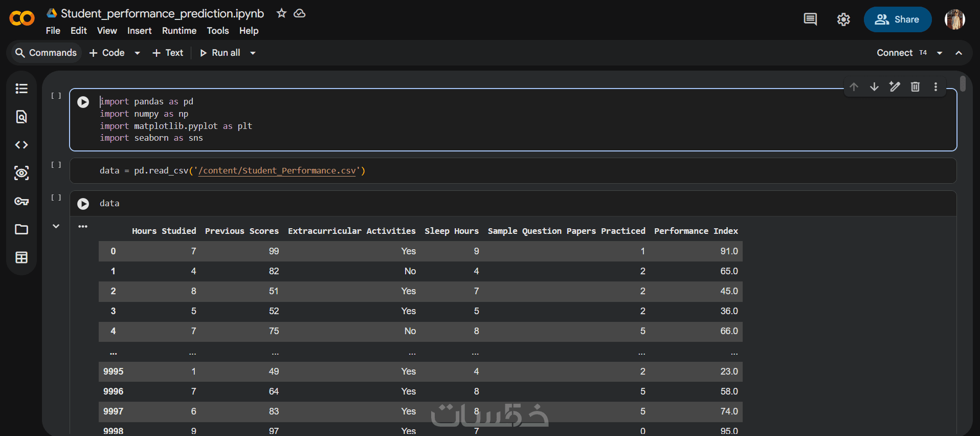Move the selected cell down

[874, 87]
